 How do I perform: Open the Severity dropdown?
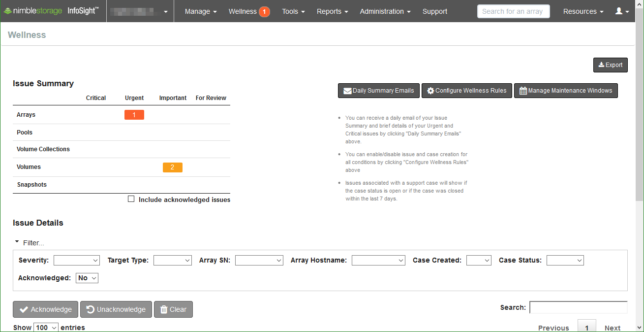point(77,260)
